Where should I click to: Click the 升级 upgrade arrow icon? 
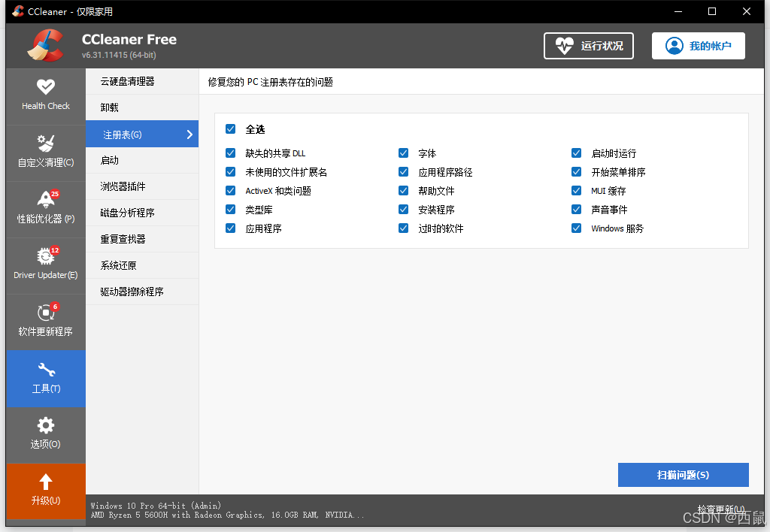[46, 482]
